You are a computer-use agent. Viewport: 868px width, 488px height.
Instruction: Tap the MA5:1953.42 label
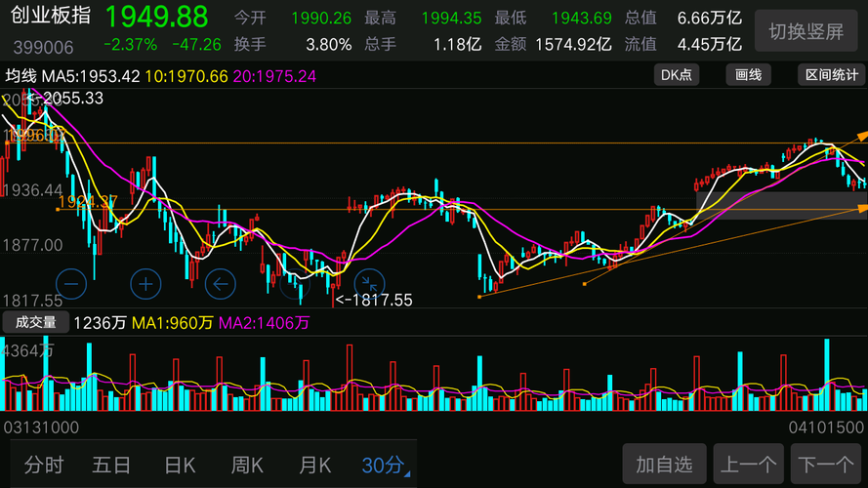coord(91,76)
